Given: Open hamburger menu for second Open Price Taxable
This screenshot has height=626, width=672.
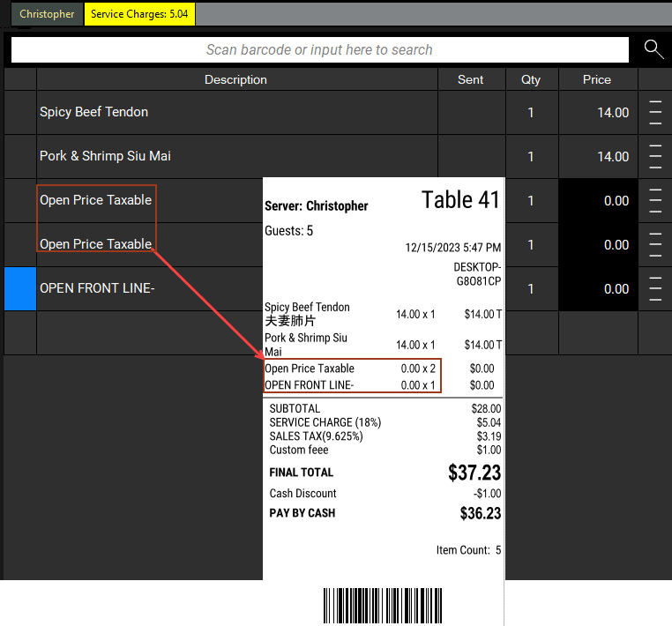Looking at the screenshot, I should point(654,244).
